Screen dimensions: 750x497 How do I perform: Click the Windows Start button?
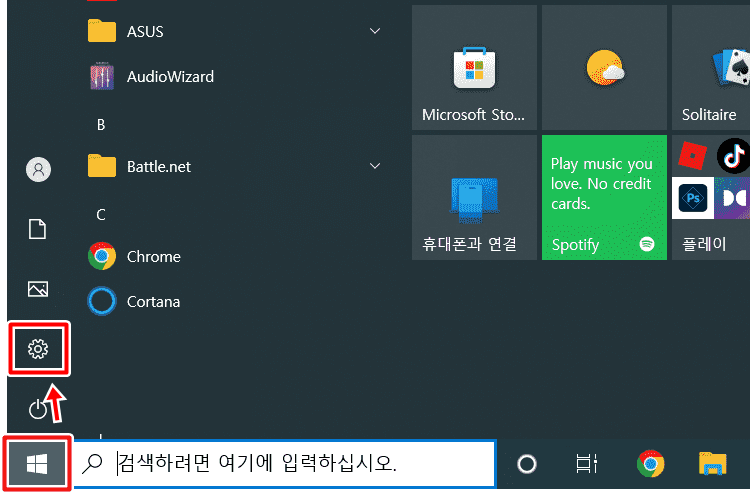click(x=37, y=464)
